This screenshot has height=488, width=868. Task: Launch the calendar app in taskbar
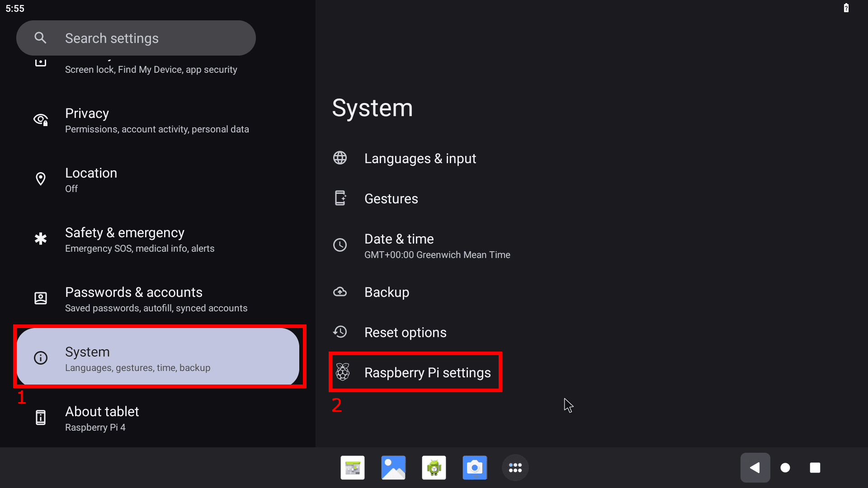pos(353,468)
